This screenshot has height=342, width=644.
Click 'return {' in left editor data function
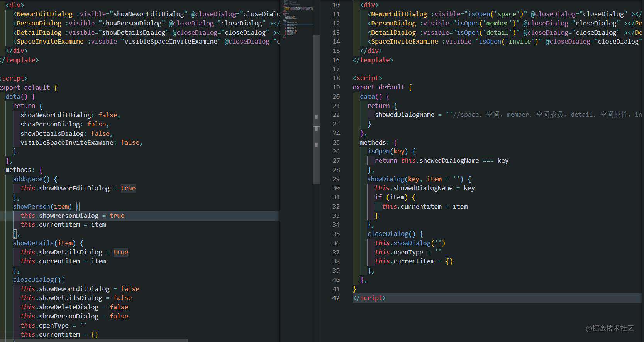[28, 106]
